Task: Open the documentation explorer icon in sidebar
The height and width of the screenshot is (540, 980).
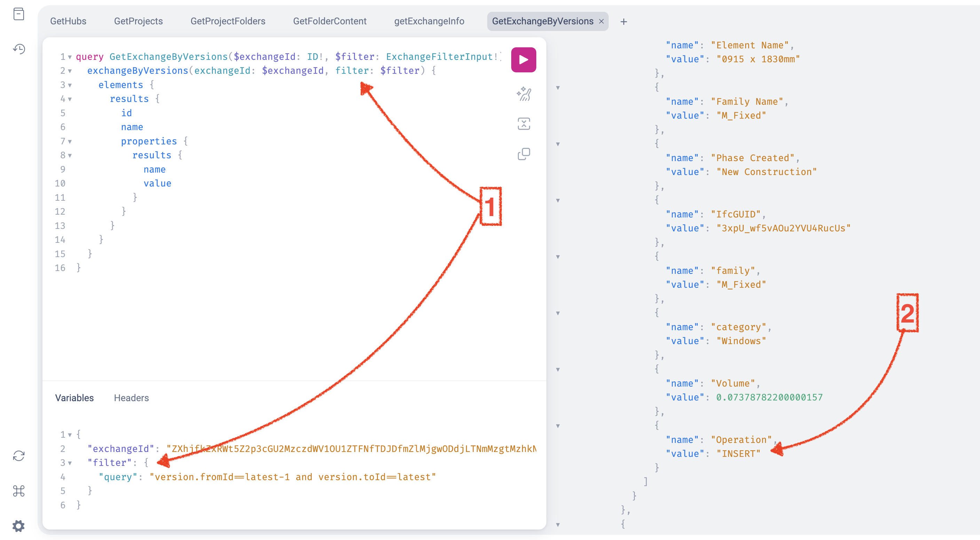Action: pyautogui.click(x=19, y=14)
